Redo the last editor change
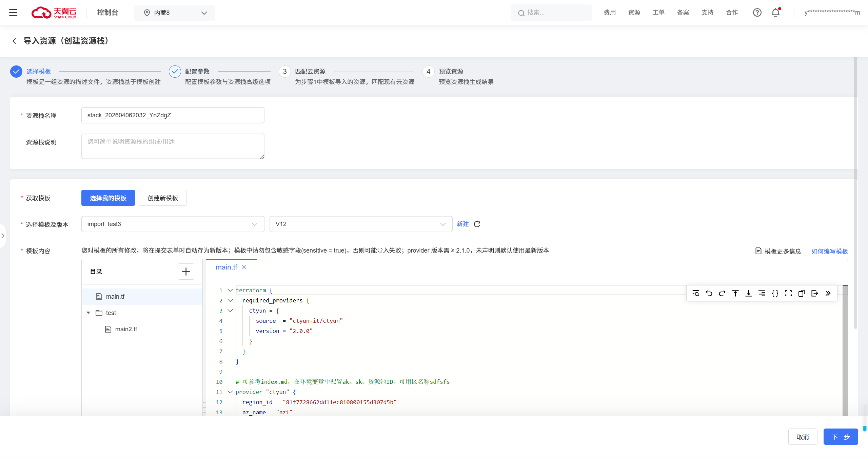The width and height of the screenshot is (868, 457). click(722, 294)
